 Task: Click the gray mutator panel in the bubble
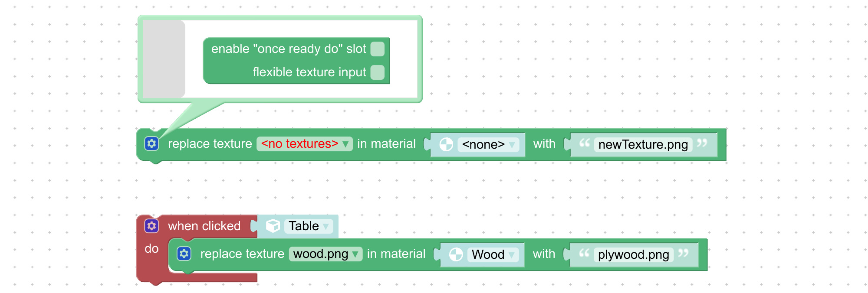coord(164,59)
